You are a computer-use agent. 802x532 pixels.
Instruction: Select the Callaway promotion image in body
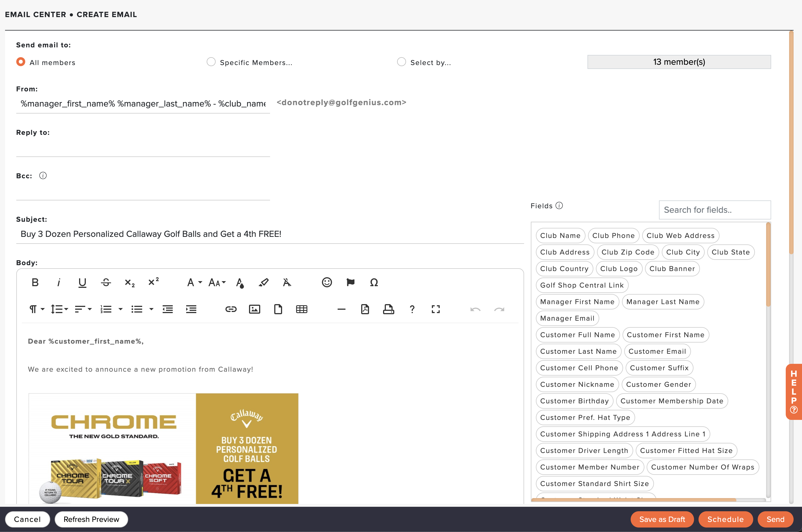(163, 448)
